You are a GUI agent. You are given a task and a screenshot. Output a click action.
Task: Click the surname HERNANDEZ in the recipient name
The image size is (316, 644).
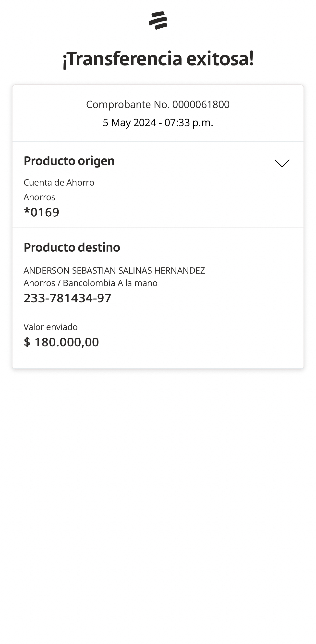click(180, 270)
